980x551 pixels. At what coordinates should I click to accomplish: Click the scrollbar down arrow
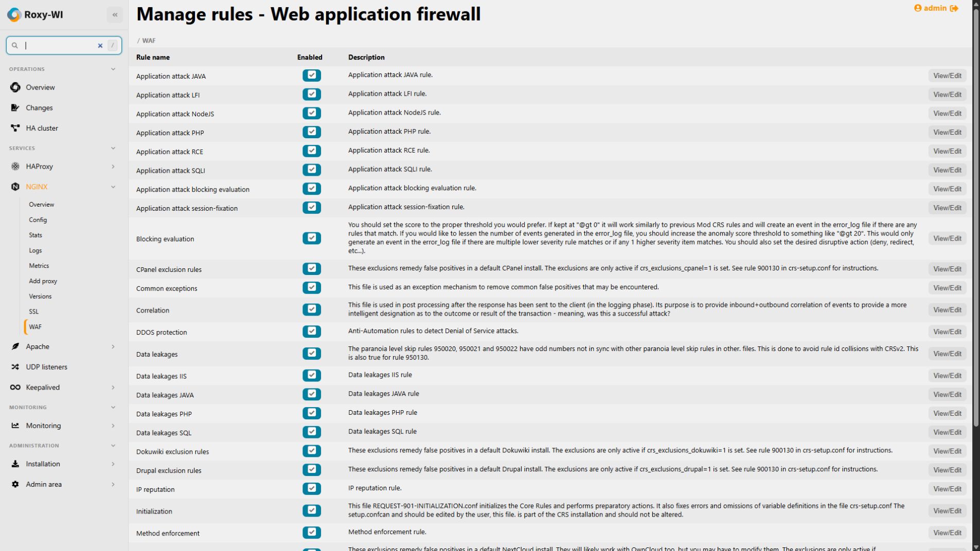[976, 547]
